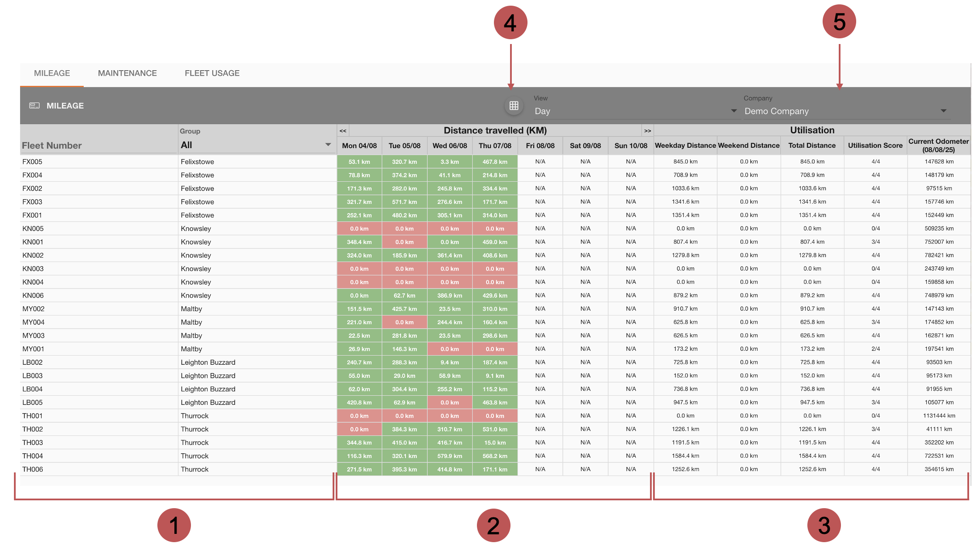Switch to the Fleet Usage tab

click(x=212, y=73)
